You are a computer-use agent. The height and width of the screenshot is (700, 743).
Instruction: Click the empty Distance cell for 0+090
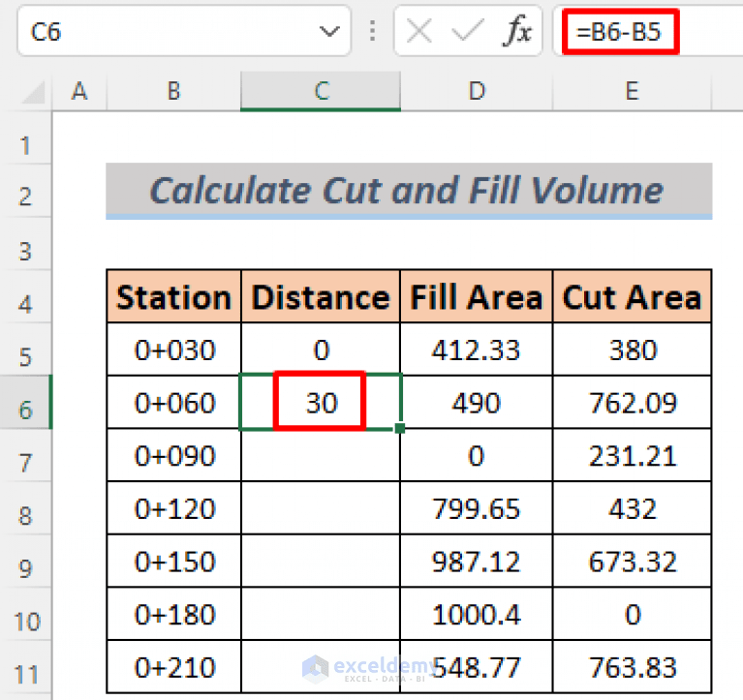(x=321, y=456)
